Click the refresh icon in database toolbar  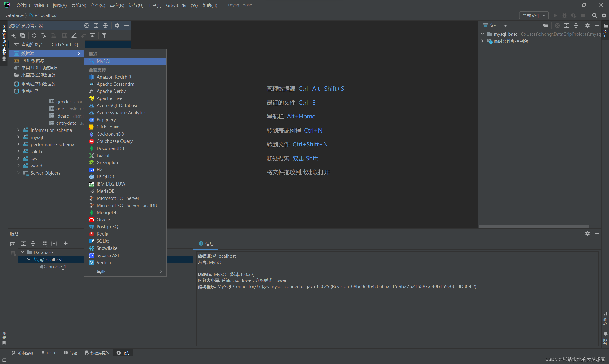pyautogui.click(x=34, y=35)
